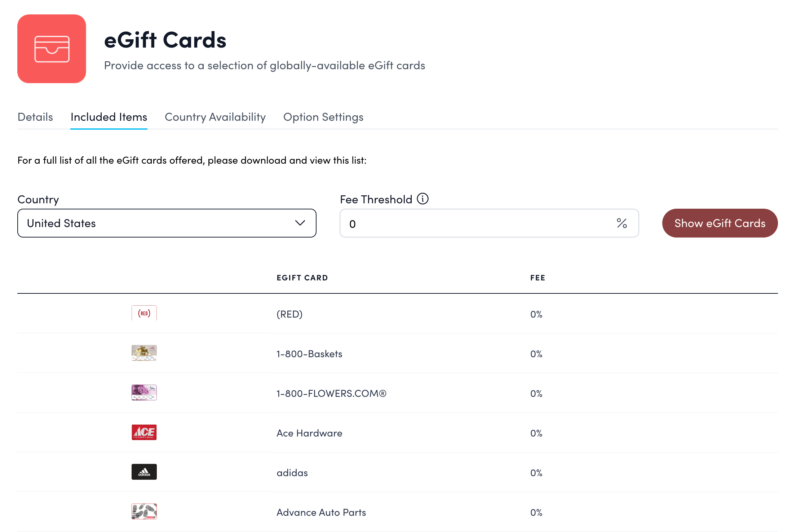Click the Ace Hardware logo icon

pos(144,432)
